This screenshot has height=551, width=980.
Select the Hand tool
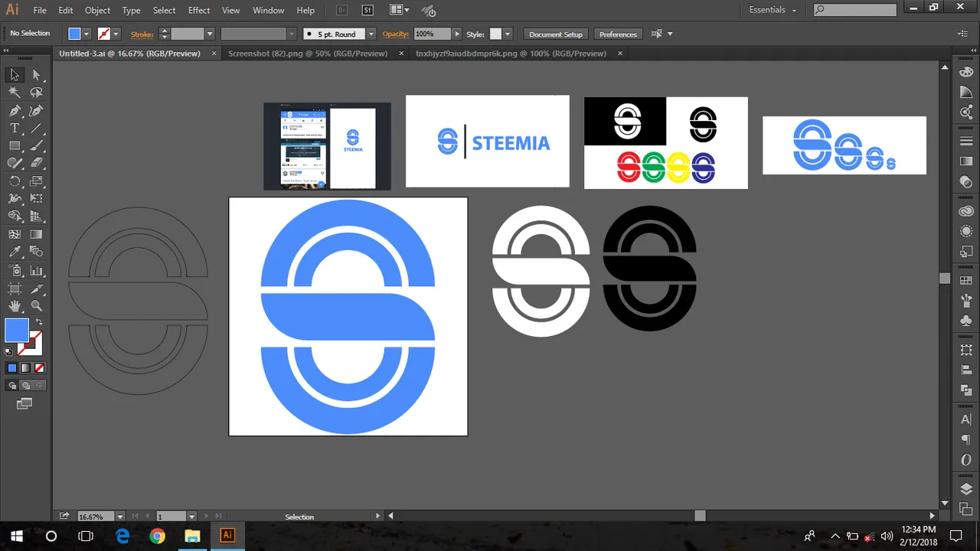(x=15, y=306)
